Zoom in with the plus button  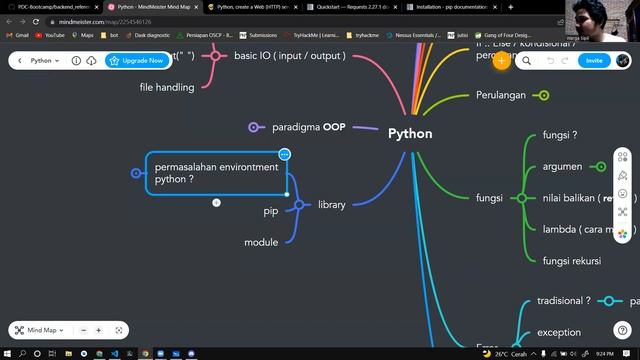pyautogui.click(x=98, y=330)
